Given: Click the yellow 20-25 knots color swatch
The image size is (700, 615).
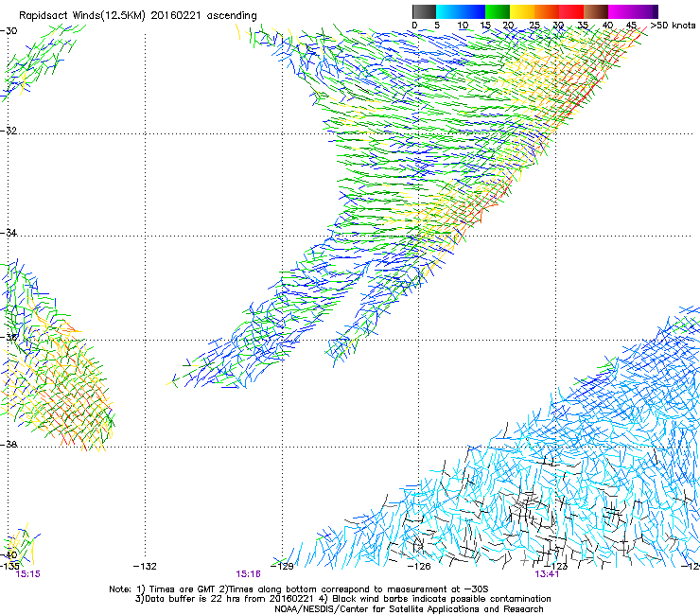Looking at the screenshot, I should pos(522,11).
